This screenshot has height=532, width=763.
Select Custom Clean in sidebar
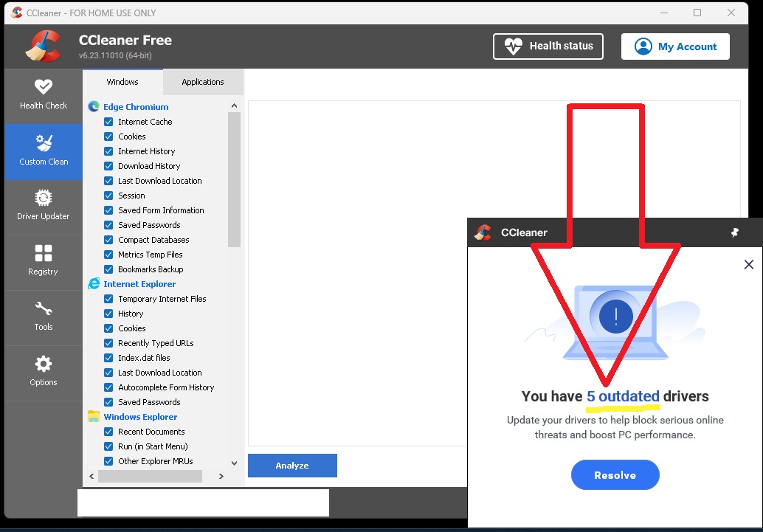coord(44,151)
